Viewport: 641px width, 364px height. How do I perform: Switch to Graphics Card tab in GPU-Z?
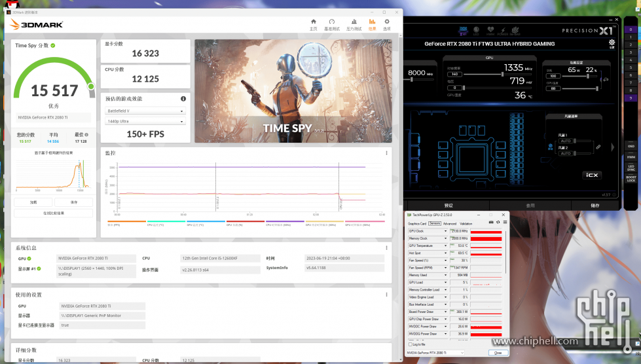click(x=417, y=223)
